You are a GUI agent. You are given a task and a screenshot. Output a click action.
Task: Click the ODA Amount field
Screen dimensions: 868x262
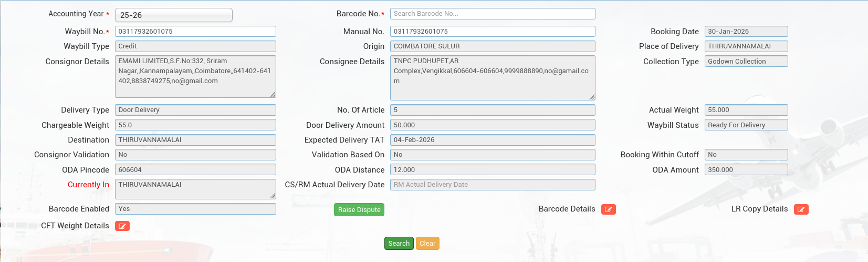pos(746,170)
